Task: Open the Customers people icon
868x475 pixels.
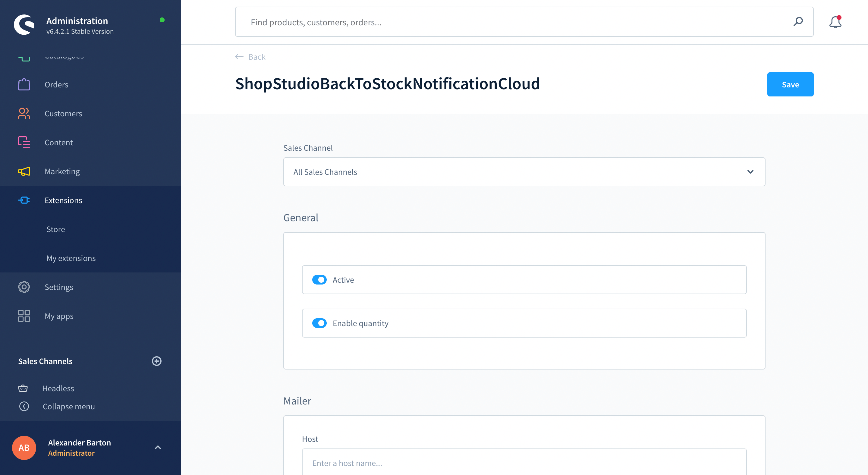Action: pos(24,114)
